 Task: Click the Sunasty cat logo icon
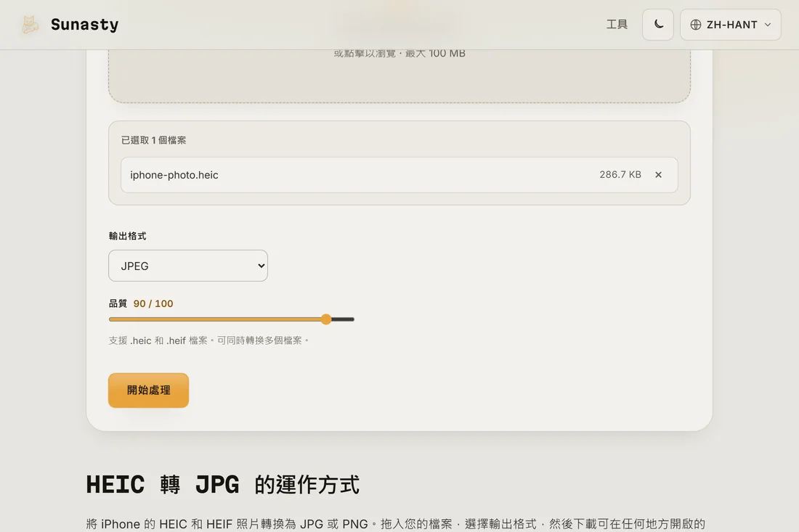[30, 25]
